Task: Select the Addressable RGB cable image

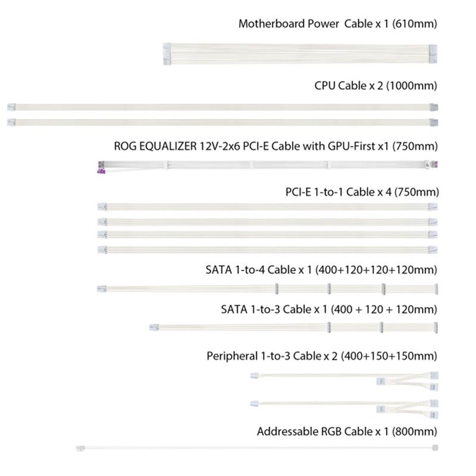Action: [x=257, y=448]
